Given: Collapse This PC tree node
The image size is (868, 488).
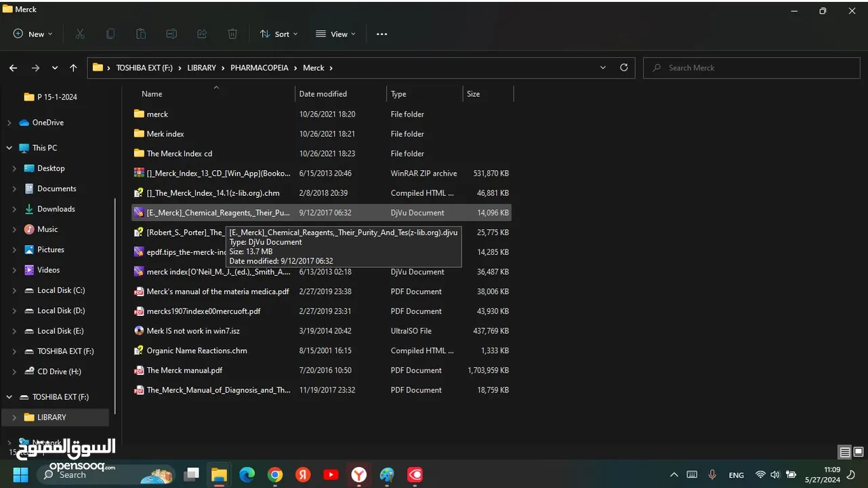Looking at the screenshot, I should coord(9,148).
